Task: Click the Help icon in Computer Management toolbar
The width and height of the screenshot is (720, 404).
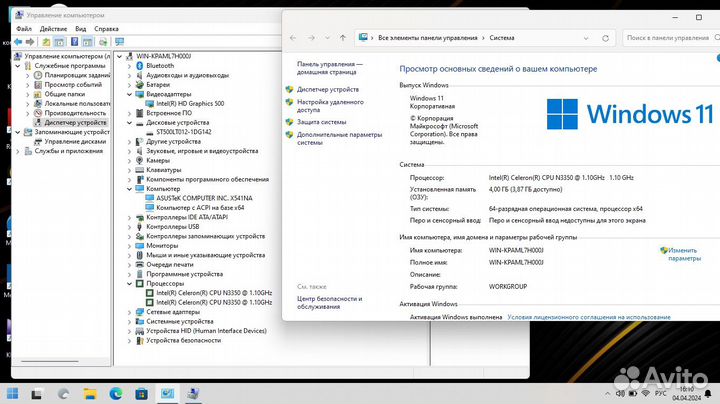Action: click(x=74, y=42)
